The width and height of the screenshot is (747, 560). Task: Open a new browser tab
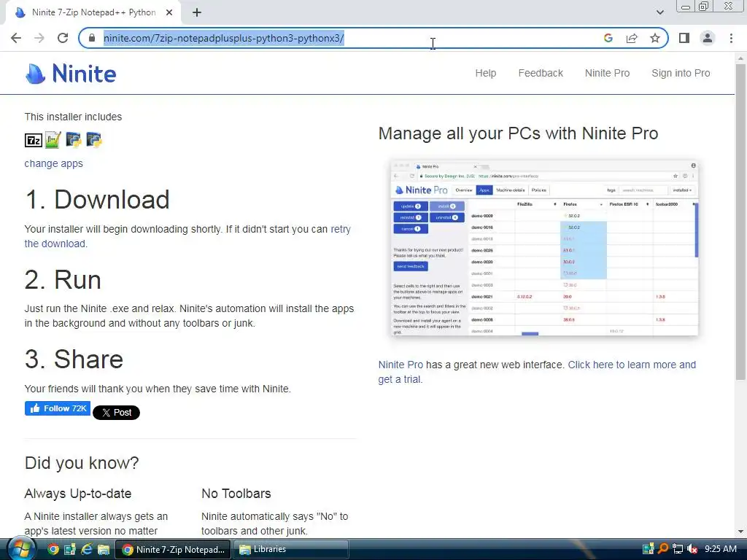pyautogui.click(x=197, y=13)
